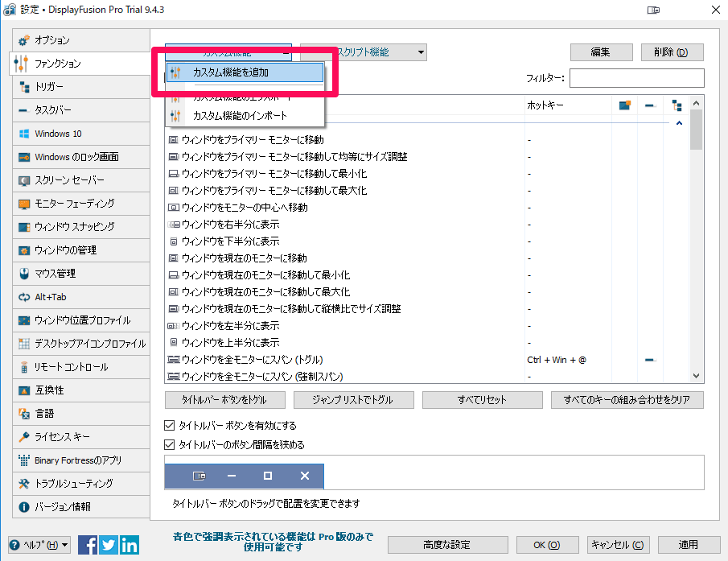728x561 pixels.
Task: Click the 互換性 sidebar icon
Action: [24, 390]
